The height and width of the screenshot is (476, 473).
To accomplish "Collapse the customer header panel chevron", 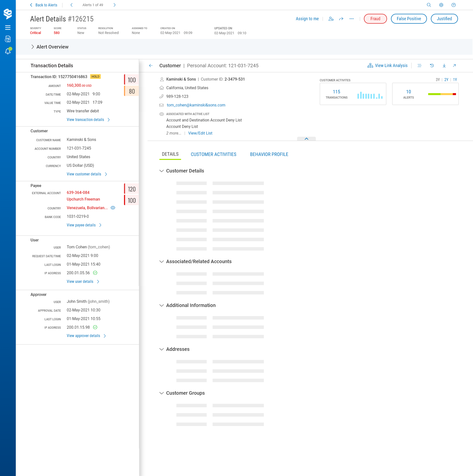I will coord(306,139).
